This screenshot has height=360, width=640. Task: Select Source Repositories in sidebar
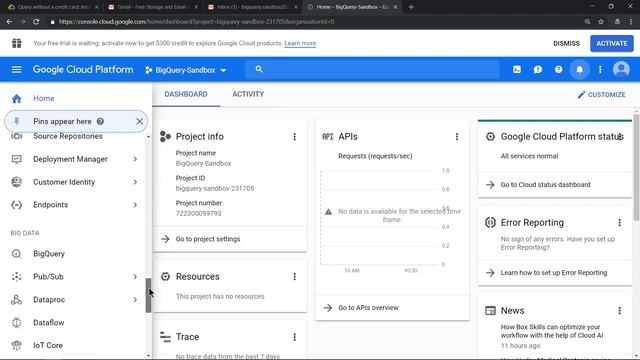pos(68,136)
